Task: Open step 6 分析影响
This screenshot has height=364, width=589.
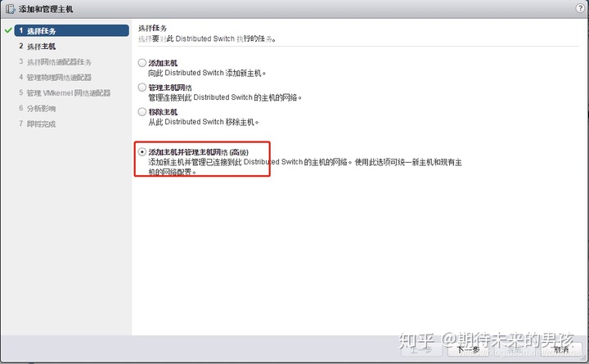Action: coord(37,108)
